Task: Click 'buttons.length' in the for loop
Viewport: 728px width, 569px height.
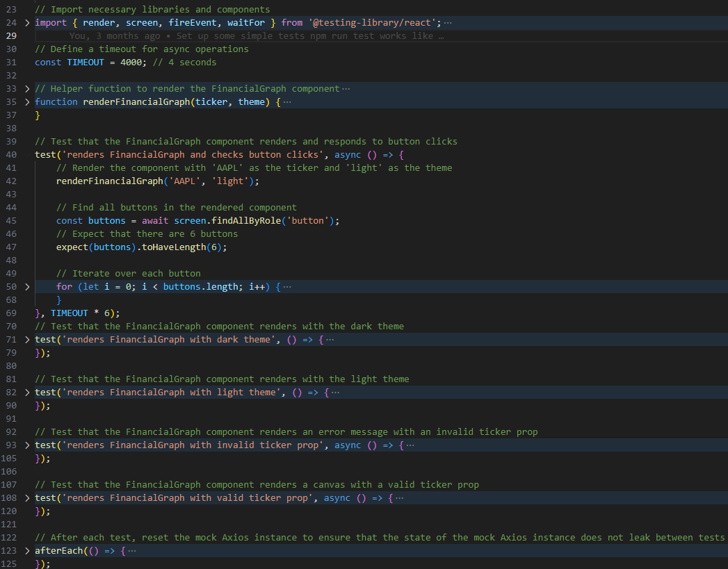Action: tap(200, 287)
